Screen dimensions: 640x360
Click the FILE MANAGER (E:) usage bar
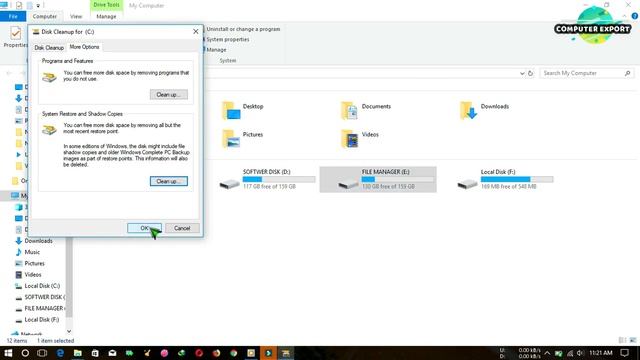[x=398, y=179]
